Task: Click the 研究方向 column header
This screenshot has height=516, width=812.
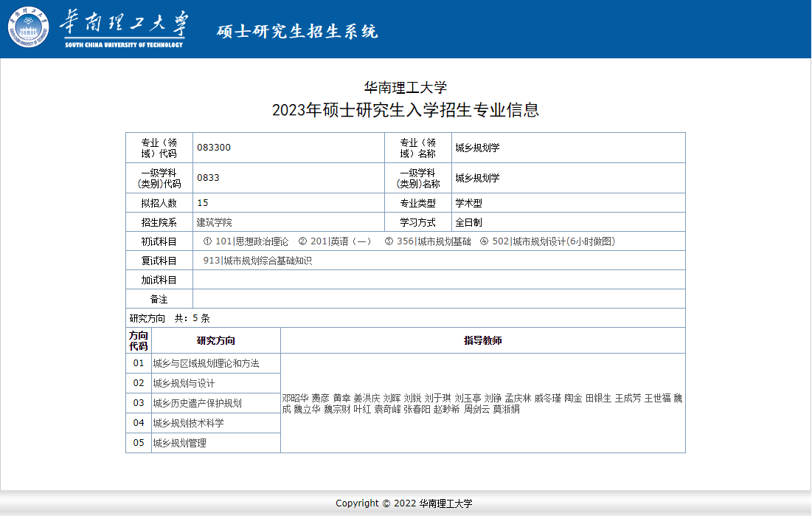Action: click(216, 341)
